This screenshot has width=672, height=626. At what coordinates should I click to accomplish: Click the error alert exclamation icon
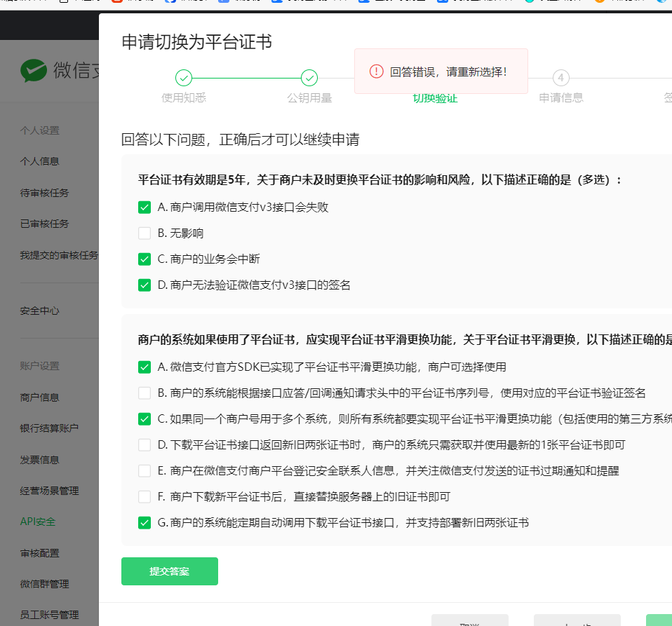(376, 72)
